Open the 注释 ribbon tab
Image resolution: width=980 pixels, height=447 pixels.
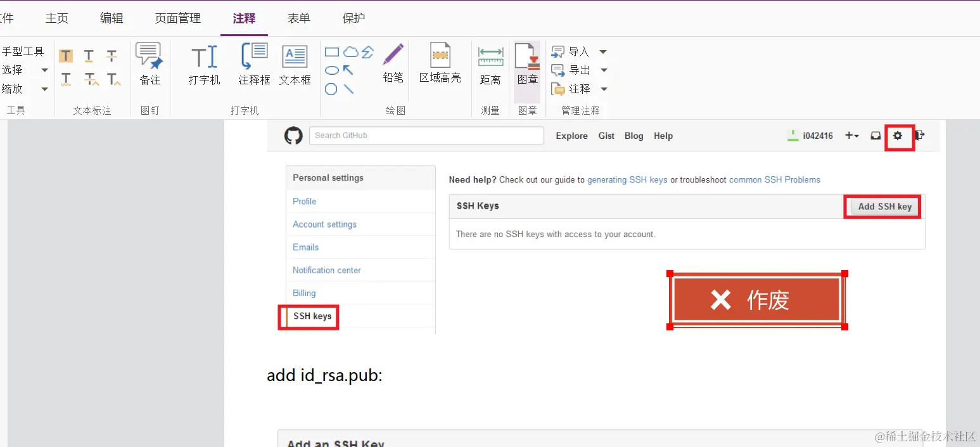pos(244,18)
